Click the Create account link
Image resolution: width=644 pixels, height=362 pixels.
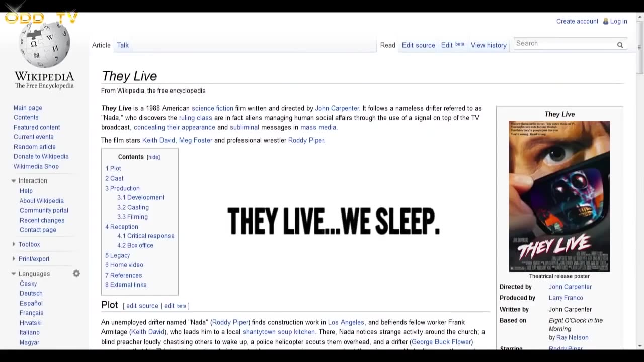pyautogui.click(x=577, y=21)
